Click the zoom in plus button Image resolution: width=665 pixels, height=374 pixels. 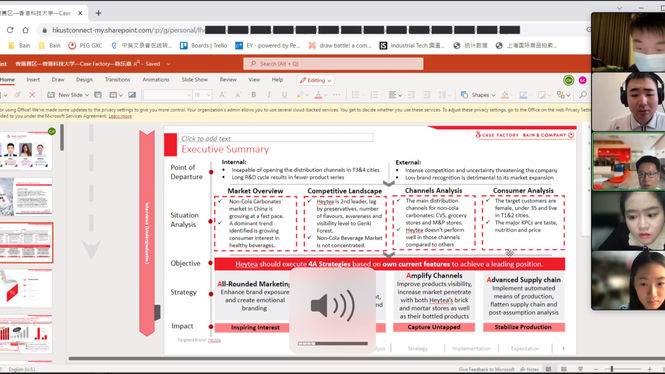tap(650, 369)
